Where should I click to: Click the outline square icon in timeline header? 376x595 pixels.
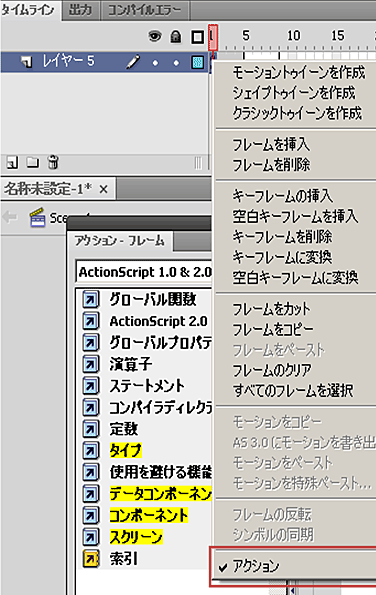coord(197,37)
